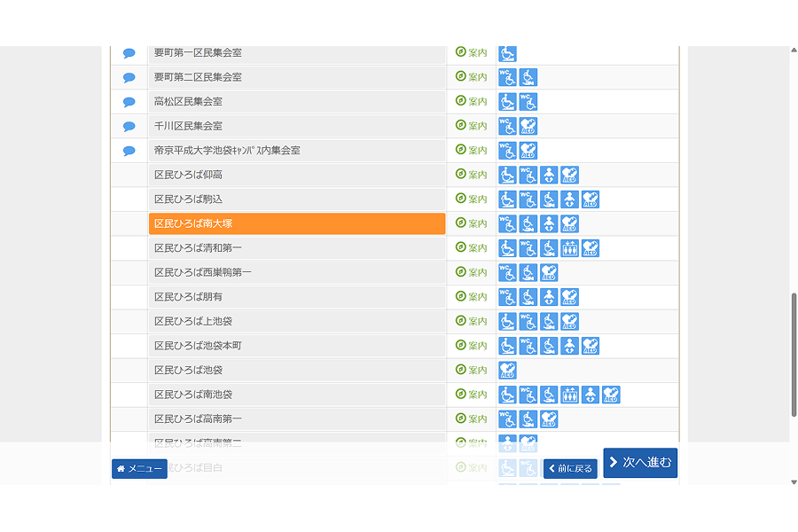798x532 pixels.
Task: Click the elevator icon in 区民ひろば清和第一 row
Action: pyautogui.click(x=570, y=248)
